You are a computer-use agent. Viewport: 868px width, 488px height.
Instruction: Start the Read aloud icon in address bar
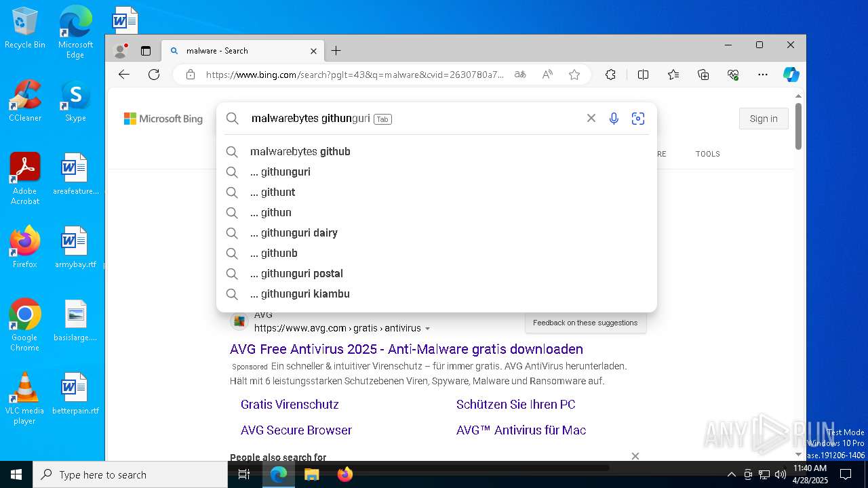pos(547,75)
